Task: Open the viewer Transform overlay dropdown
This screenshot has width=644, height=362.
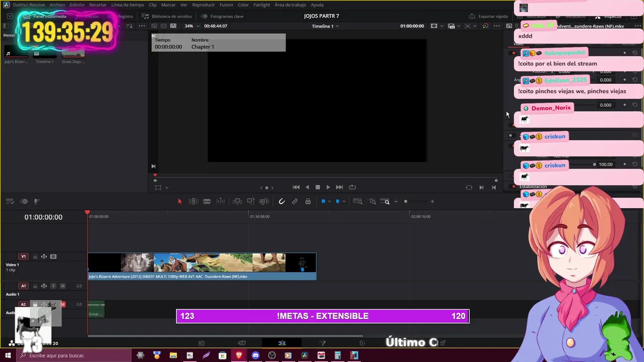Action: pyautogui.click(x=167, y=188)
